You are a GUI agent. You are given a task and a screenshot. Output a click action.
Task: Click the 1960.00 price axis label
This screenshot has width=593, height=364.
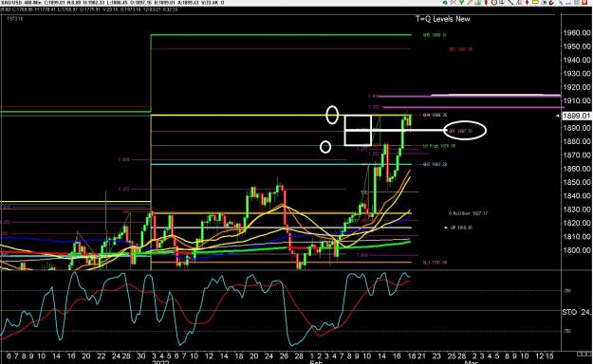577,33
